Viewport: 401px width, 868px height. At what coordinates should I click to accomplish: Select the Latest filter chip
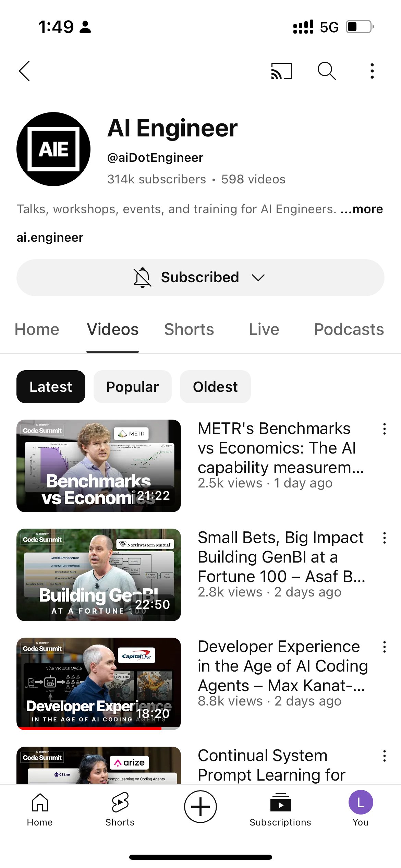51,387
